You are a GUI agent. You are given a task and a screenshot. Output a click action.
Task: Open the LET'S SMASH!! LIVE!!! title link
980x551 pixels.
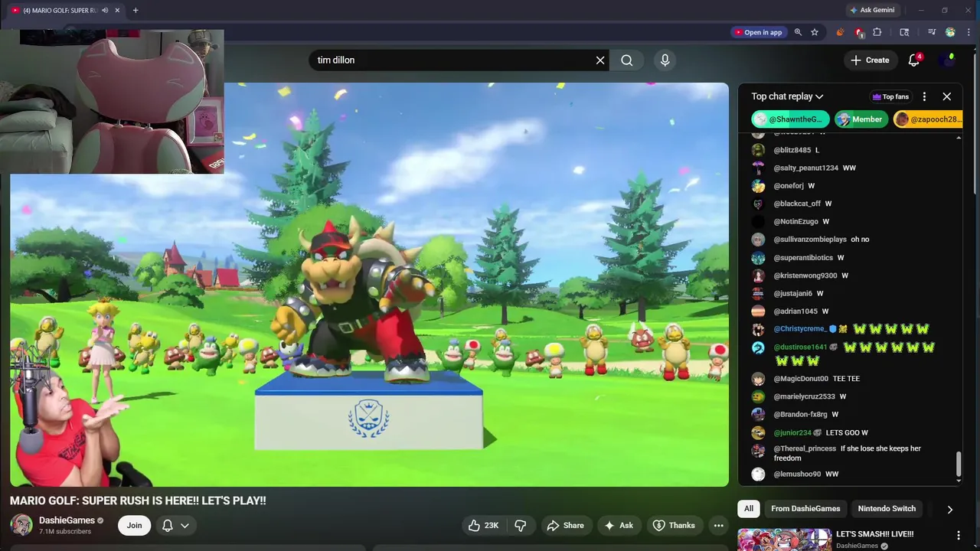(x=874, y=534)
